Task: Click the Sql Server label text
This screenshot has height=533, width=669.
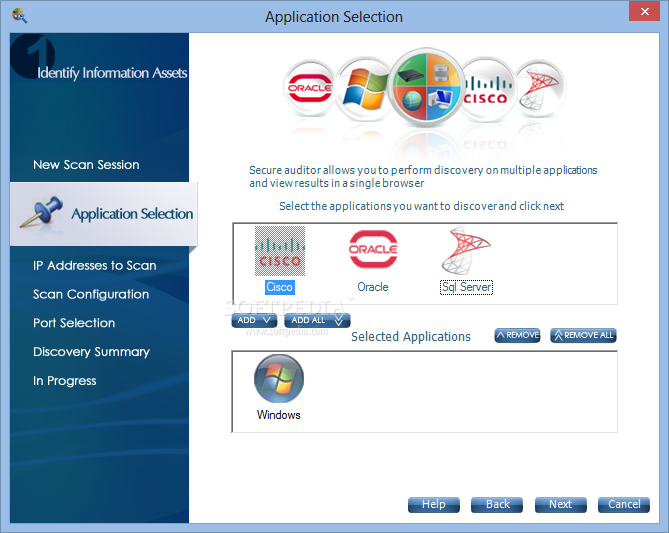Action: pos(466,287)
